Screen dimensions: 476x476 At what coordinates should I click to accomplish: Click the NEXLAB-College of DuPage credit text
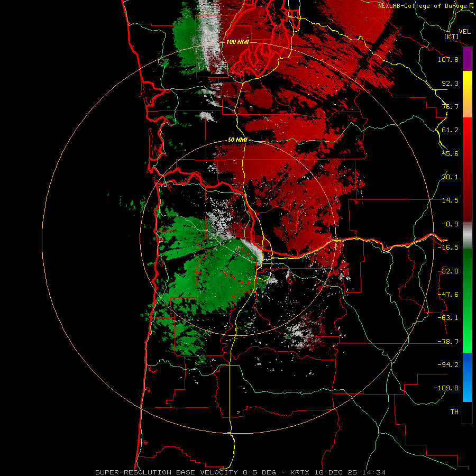coord(426,6)
